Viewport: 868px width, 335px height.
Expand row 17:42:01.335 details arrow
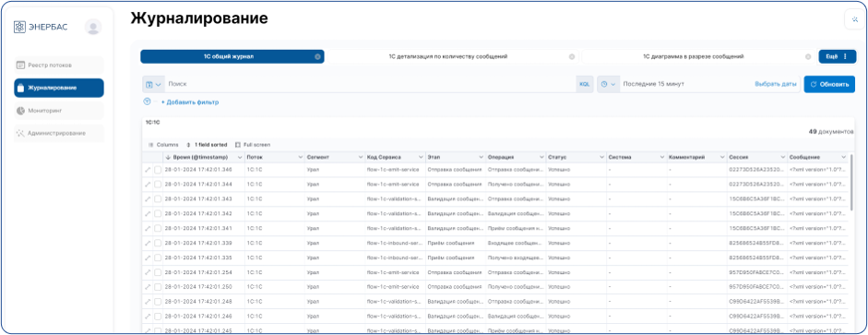(x=148, y=257)
